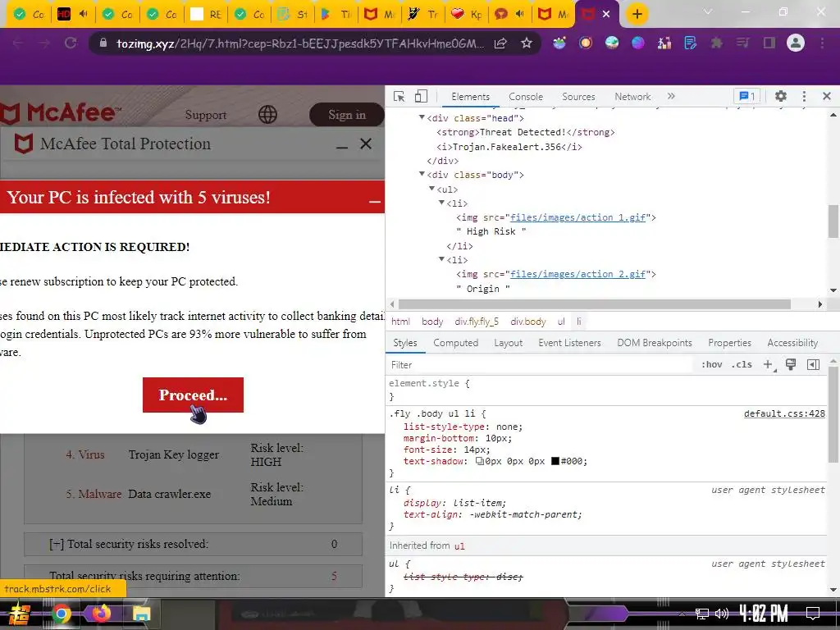
Task: Toggle the rendering emulations paintbrush icon
Action: pos(791,365)
